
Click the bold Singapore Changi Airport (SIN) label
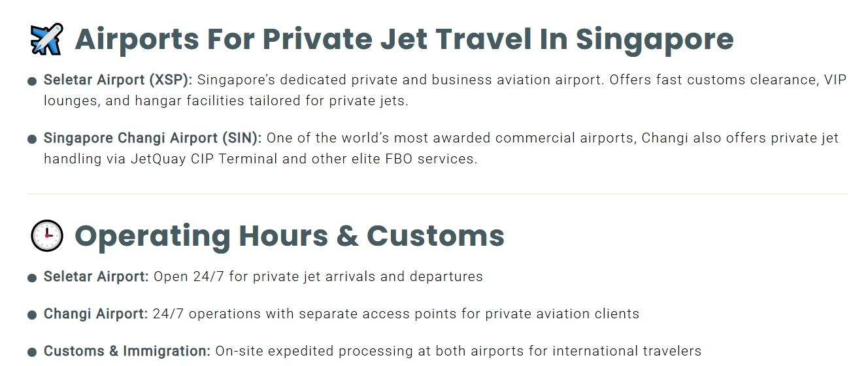click(152, 138)
